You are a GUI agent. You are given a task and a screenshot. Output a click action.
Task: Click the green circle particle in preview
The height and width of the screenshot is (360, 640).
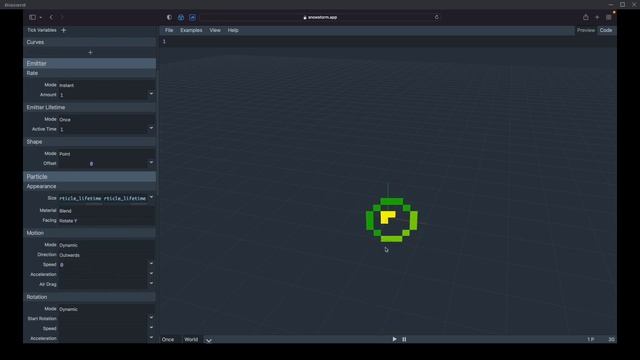(391, 220)
